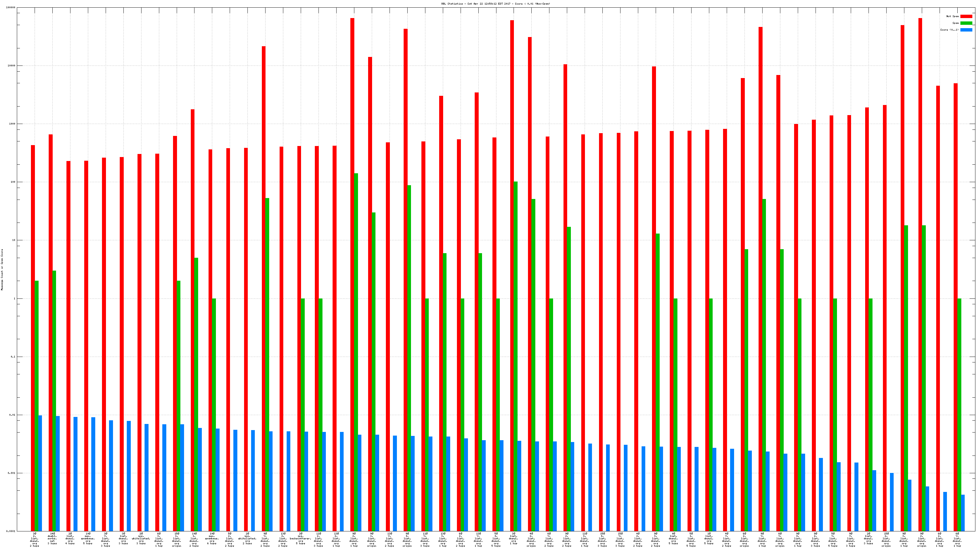
Task: Click the list.dnswl.org 4 hops x-axis label
Action: [x=70, y=538]
